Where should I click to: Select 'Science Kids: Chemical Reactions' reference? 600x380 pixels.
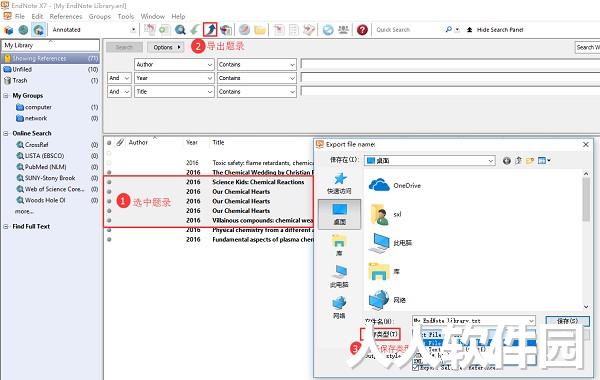pyautogui.click(x=258, y=182)
